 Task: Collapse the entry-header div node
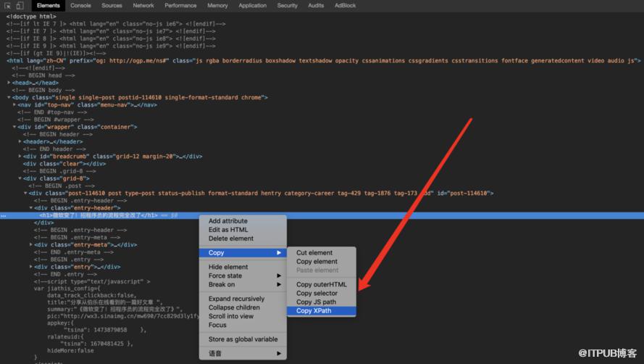point(31,208)
